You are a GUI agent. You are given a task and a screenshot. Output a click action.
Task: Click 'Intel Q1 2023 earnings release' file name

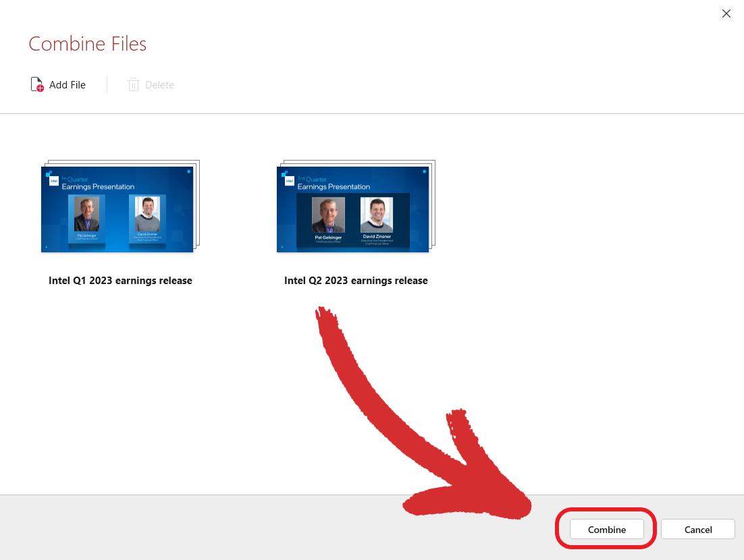click(121, 281)
